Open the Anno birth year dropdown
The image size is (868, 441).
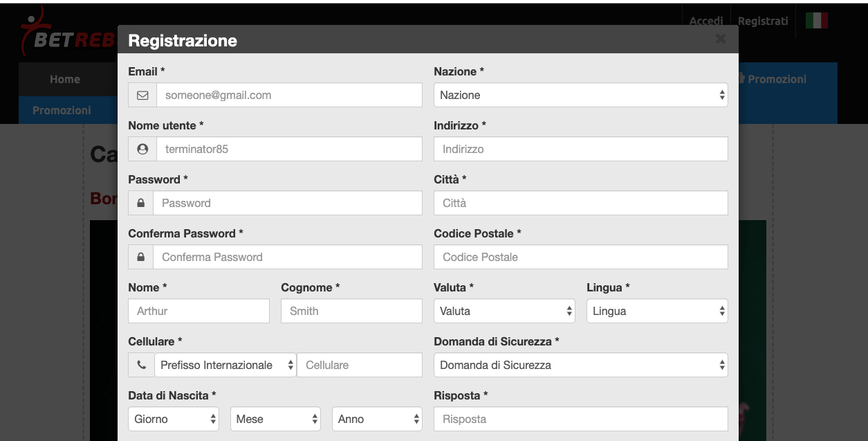[377, 419]
